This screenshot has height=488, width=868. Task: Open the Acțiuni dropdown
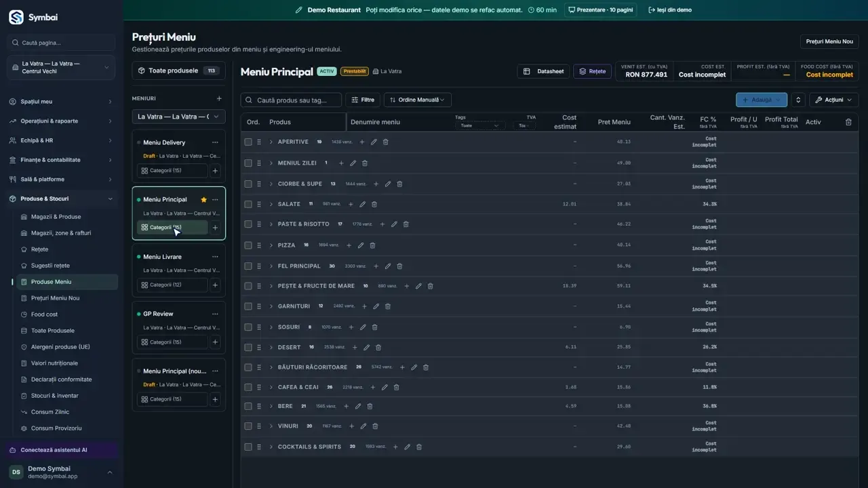click(x=833, y=100)
